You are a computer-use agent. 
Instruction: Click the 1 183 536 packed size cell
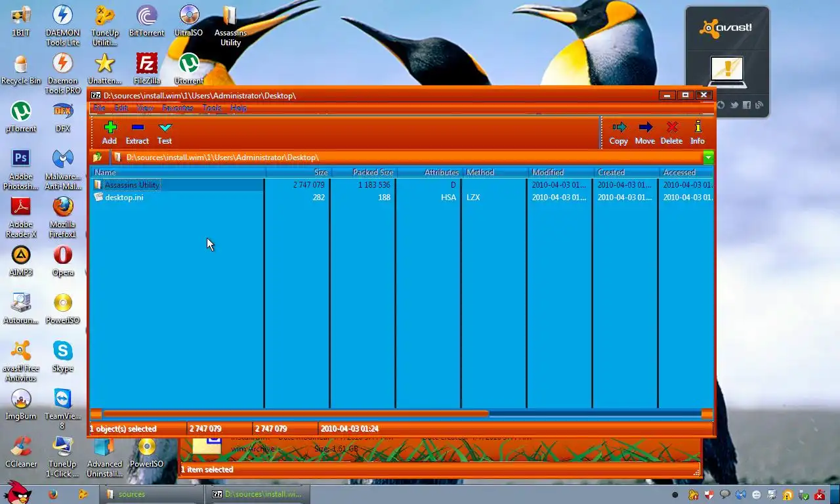[374, 185]
